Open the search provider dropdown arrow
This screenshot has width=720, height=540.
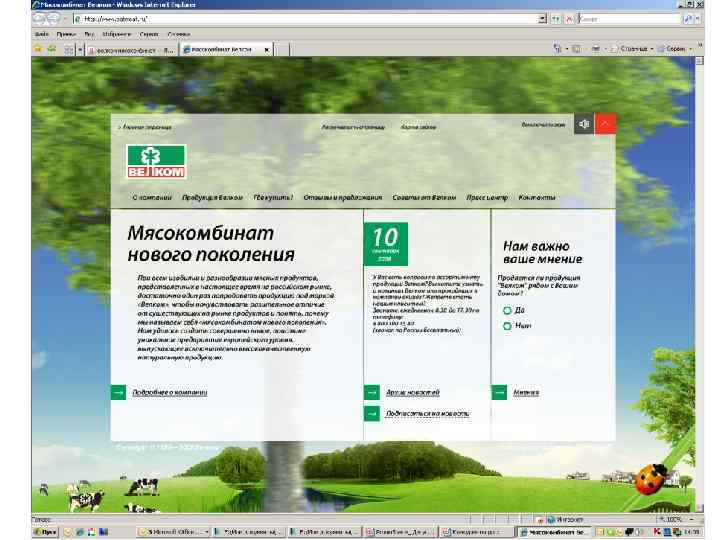pyautogui.click(x=698, y=19)
